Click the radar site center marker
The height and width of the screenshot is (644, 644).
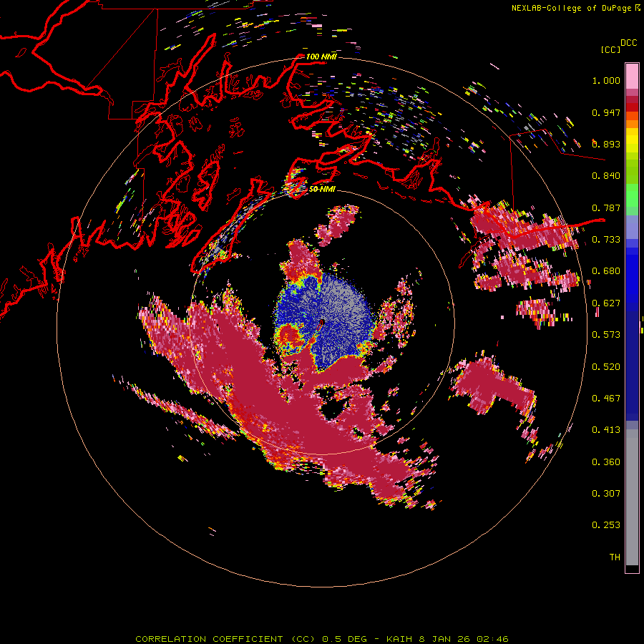(x=321, y=323)
